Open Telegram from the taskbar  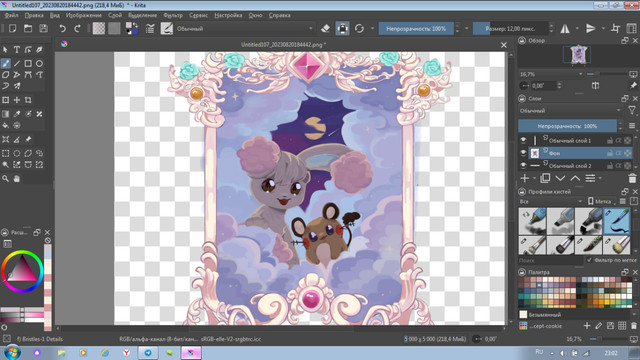(148, 353)
